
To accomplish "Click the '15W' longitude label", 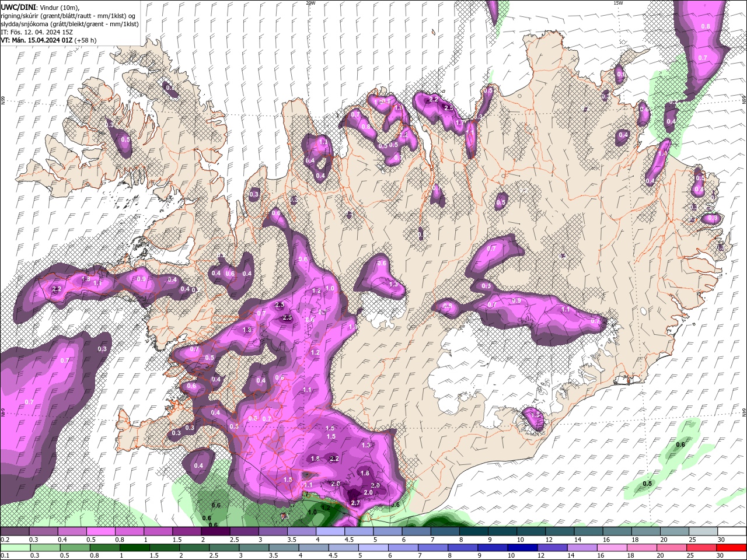I will pos(618,3).
